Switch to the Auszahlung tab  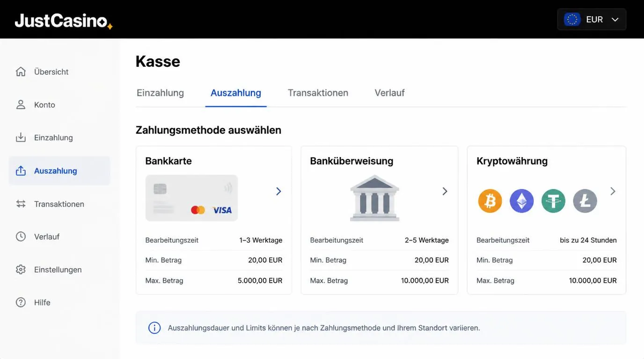(236, 93)
